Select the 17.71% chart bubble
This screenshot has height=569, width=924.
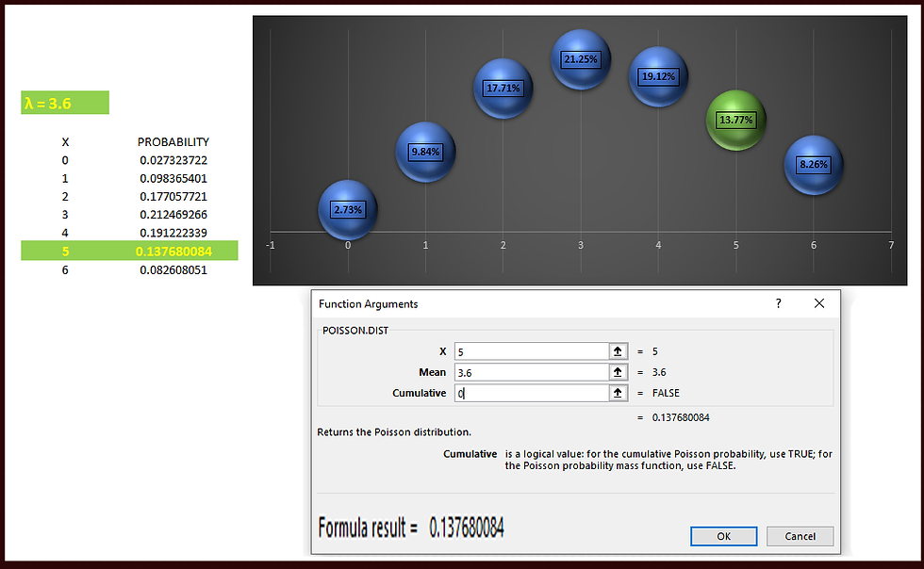(x=503, y=89)
